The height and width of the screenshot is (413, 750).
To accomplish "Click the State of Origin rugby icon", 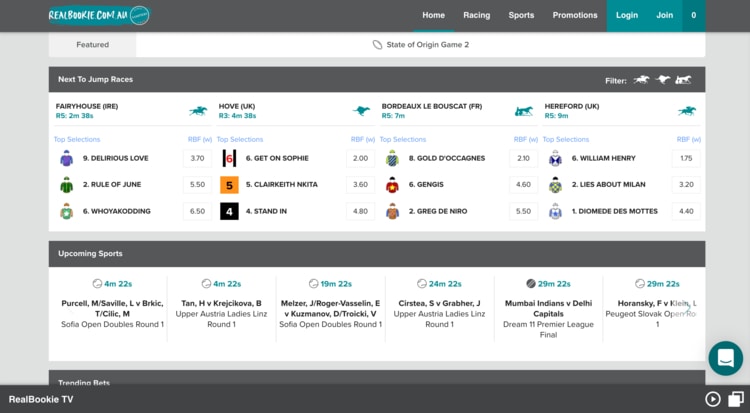I will tap(377, 45).
